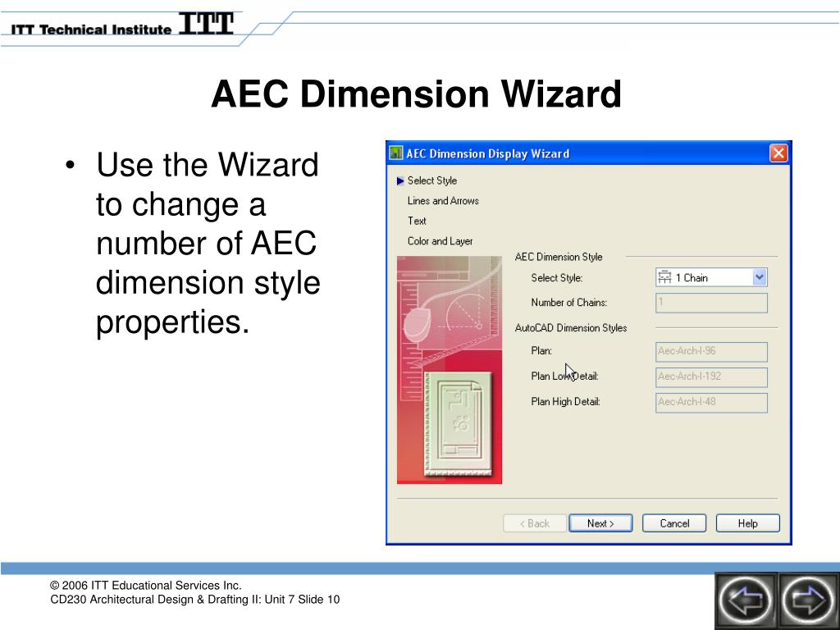Open the Select Style dropdown showing 1 Chain
This screenshot has width=840, height=630.
tap(759, 277)
